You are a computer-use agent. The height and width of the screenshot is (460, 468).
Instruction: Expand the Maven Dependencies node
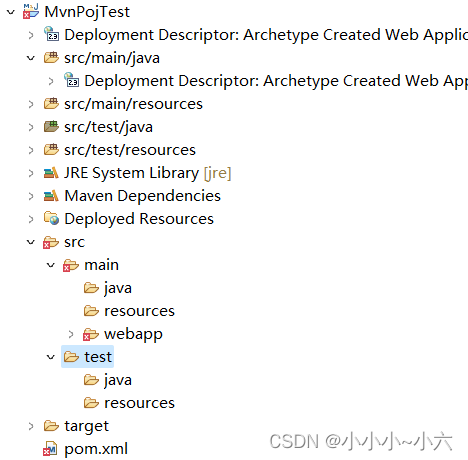[x=31, y=196]
